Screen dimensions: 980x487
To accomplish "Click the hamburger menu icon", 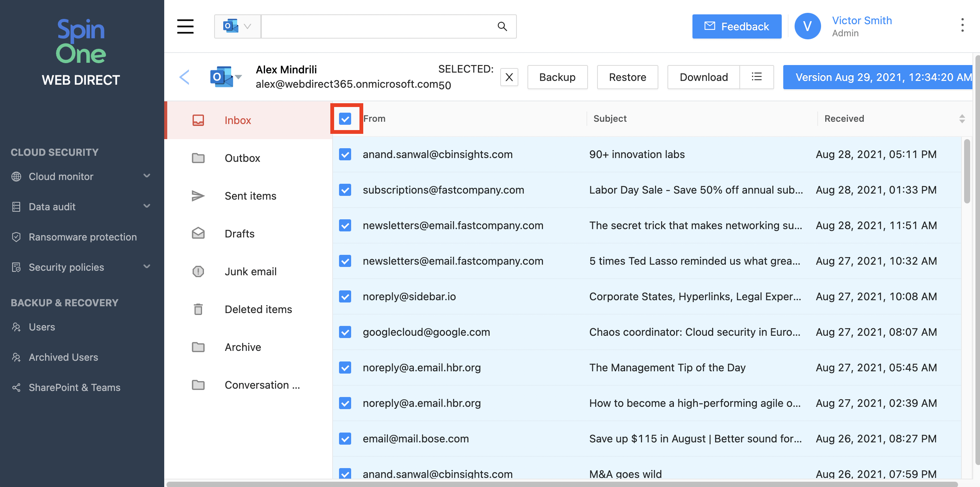I will click(x=185, y=26).
